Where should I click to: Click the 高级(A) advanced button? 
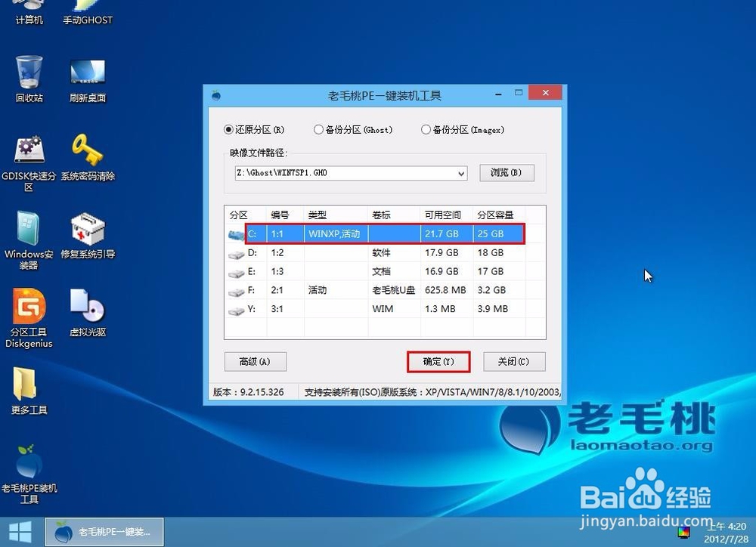256,361
